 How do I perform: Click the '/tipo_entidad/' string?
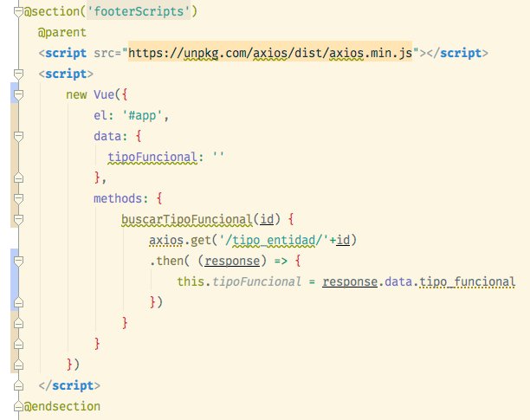(x=275, y=240)
